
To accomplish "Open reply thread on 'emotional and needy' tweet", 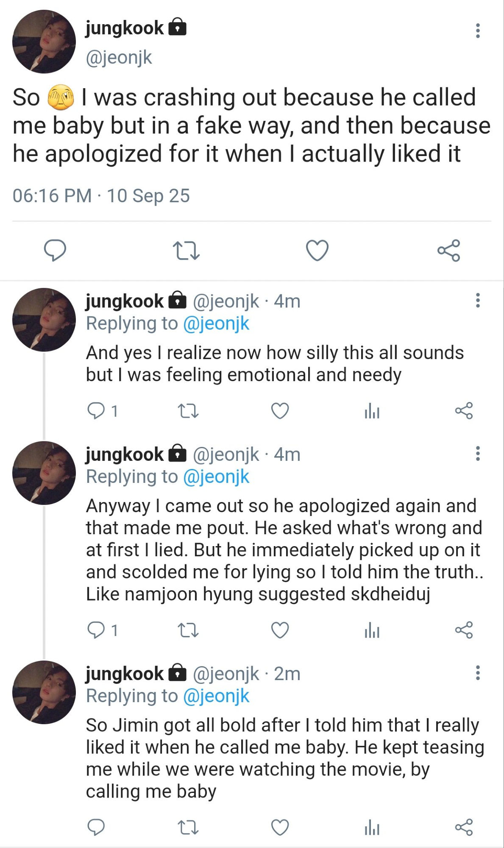I will pyautogui.click(x=96, y=411).
